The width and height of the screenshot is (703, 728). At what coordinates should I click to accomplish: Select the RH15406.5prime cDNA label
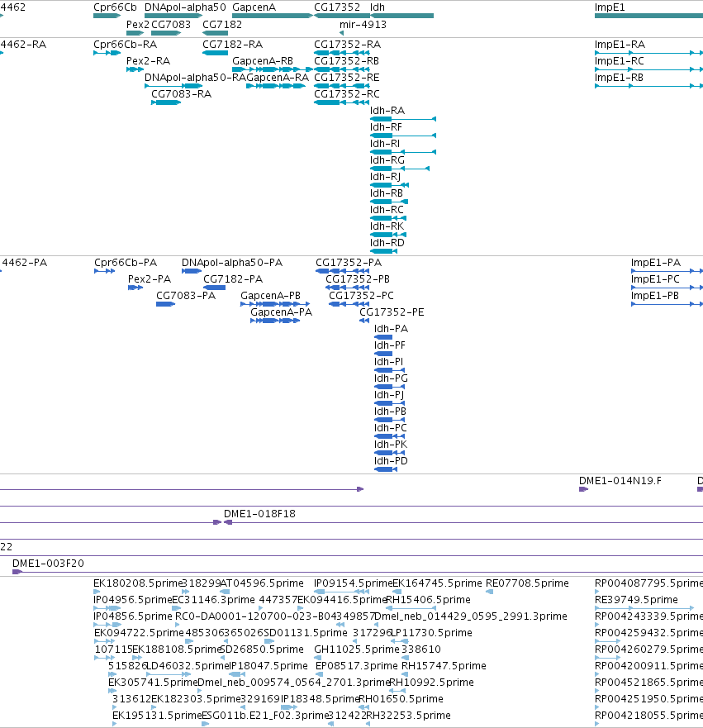428,600
